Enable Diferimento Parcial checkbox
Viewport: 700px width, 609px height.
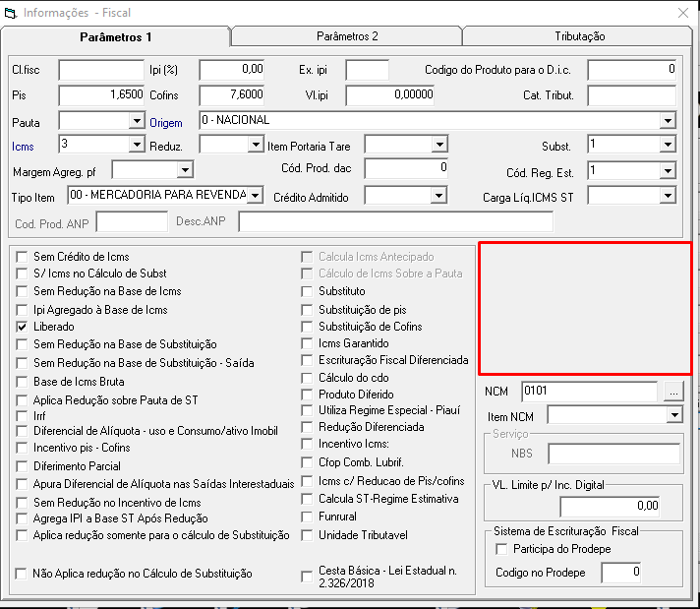click(x=22, y=466)
